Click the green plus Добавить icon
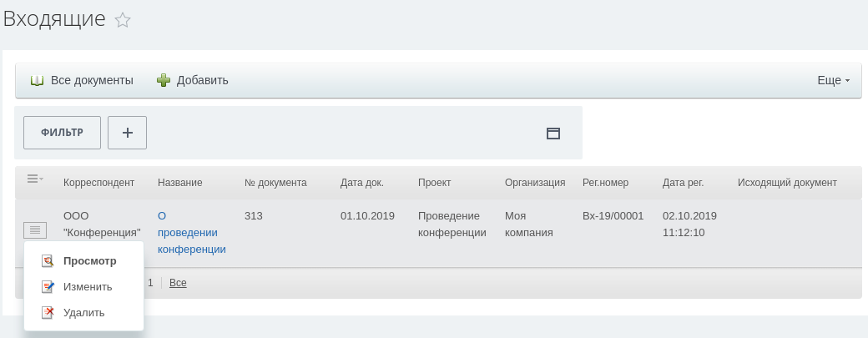868x338 pixels. (x=164, y=81)
